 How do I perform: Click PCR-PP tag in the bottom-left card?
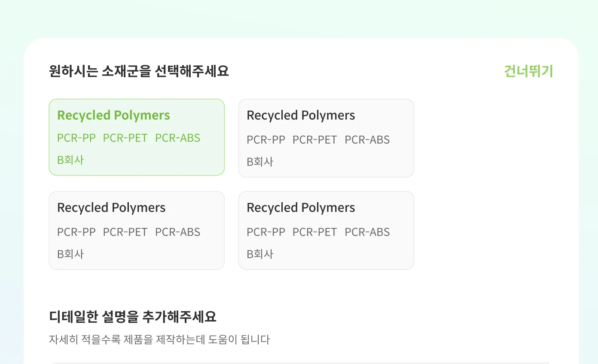pos(76,232)
